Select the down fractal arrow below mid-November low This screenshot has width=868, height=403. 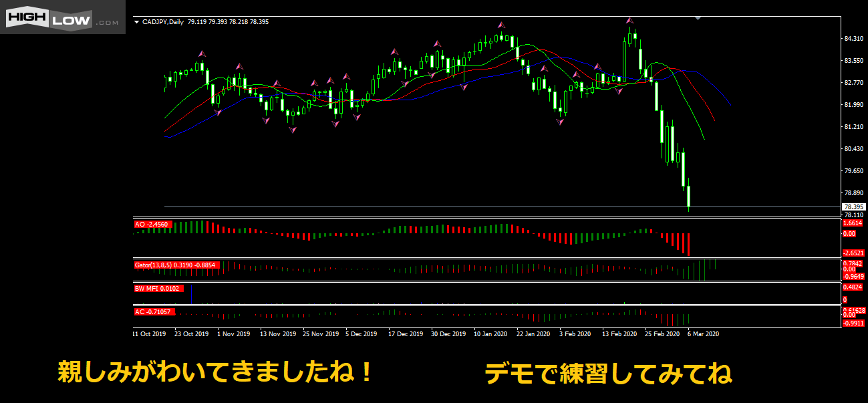coord(292,130)
